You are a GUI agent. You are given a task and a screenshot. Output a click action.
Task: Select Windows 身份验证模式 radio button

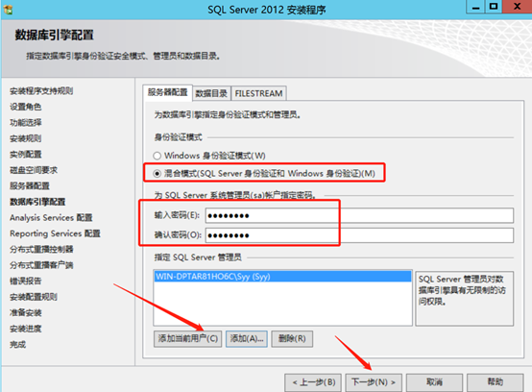pos(157,156)
